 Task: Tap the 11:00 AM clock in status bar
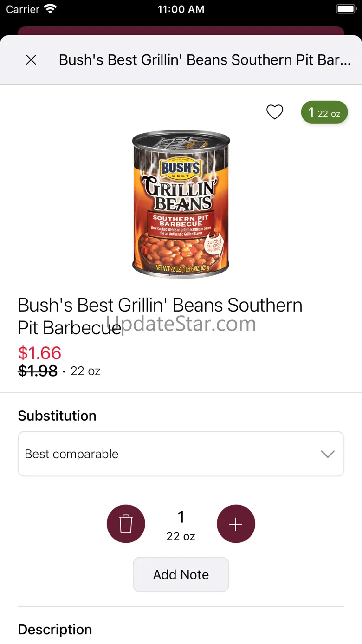pos(181,9)
